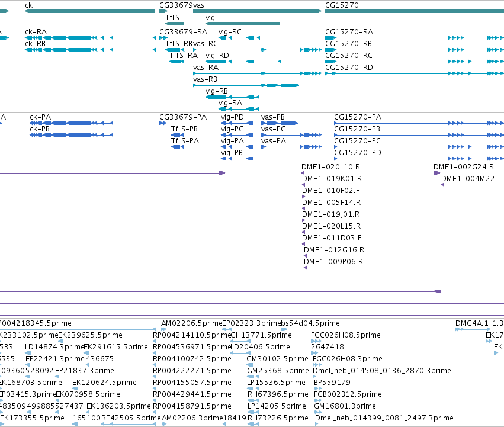
Task: Open the CG15270-PD protein label
Action: pos(358,153)
